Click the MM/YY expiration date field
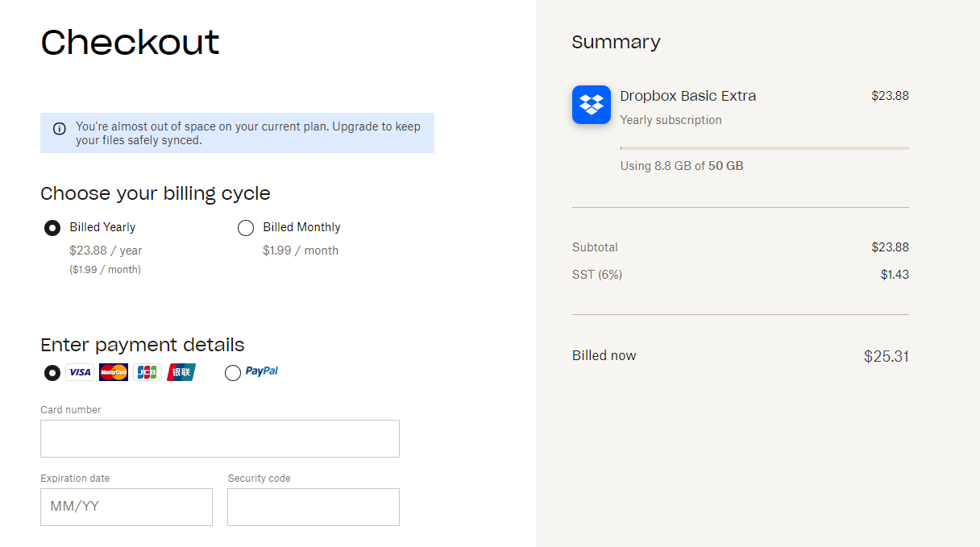This screenshot has height=547, width=980. point(126,507)
